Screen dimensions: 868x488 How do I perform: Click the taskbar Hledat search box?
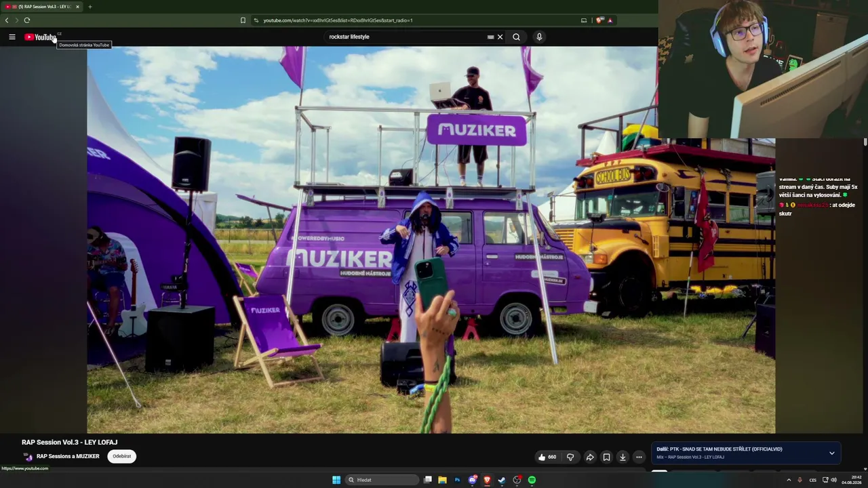click(x=382, y=480)
